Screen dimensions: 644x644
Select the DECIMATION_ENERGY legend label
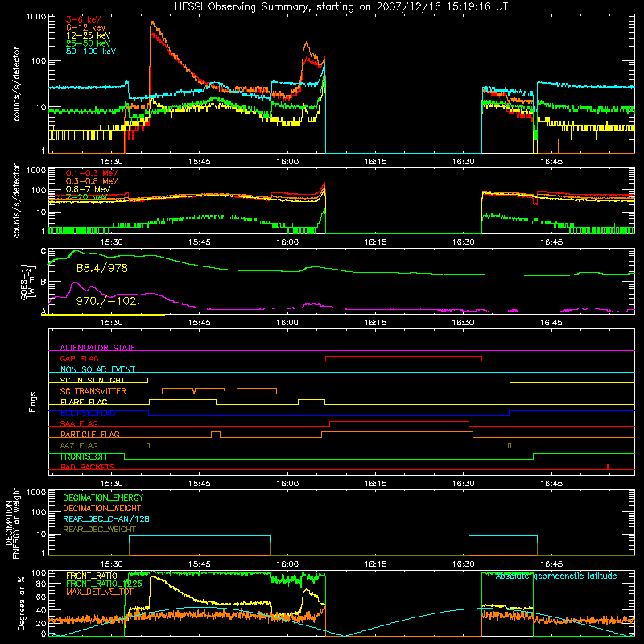click(x=103, y=497)
